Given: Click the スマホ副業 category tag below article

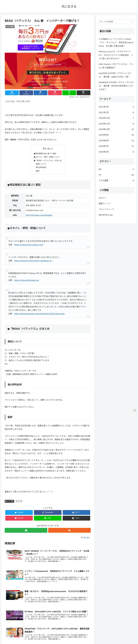Looking at the screenshot, I should tap(10, 501).
